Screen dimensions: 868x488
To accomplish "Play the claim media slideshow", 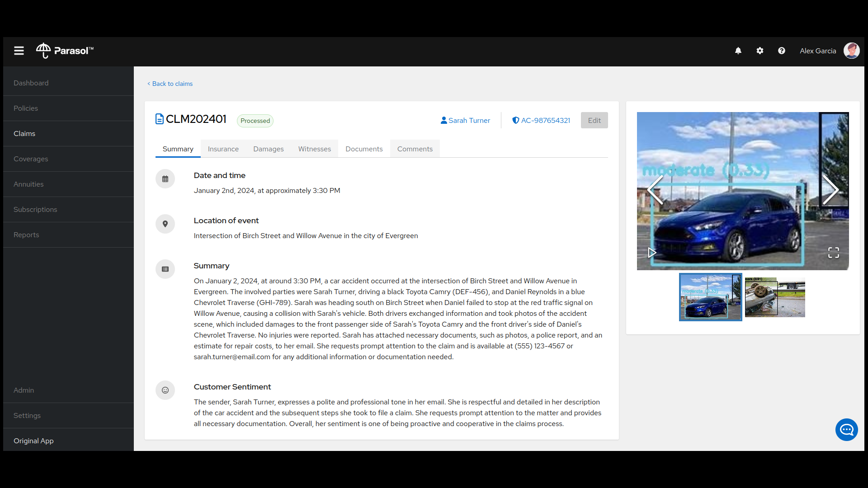I will point(651,253).
